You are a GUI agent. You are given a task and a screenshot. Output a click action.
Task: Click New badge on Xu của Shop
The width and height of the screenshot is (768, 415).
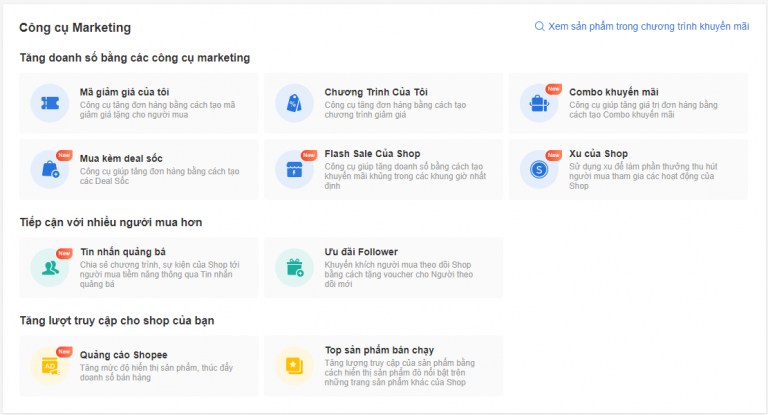[x=553, y=155]
